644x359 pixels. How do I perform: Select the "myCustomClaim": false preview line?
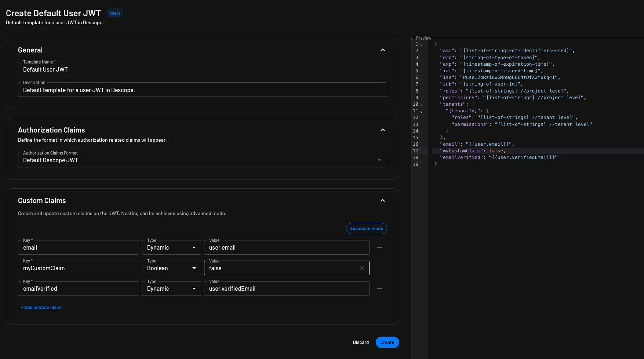pyautogui.click(x=473, y=151)
